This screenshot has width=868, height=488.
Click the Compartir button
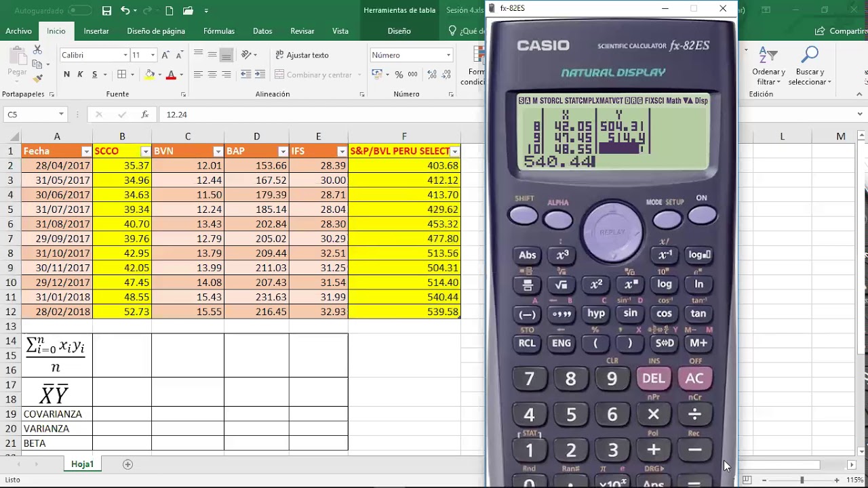pos(842,31)
